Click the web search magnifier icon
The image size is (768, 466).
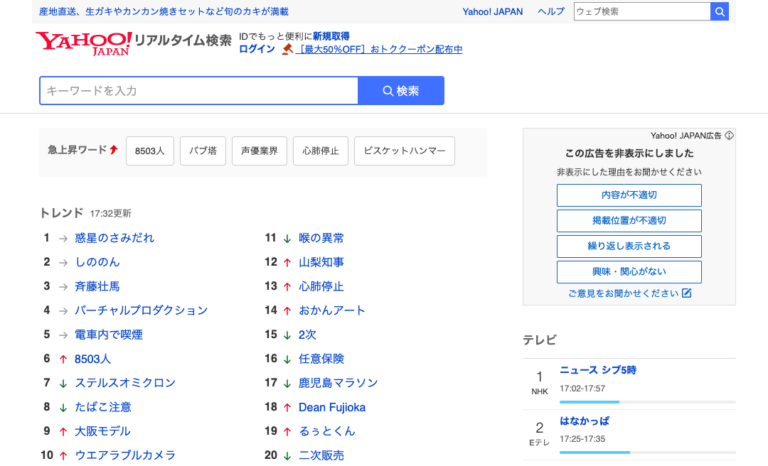719,11
